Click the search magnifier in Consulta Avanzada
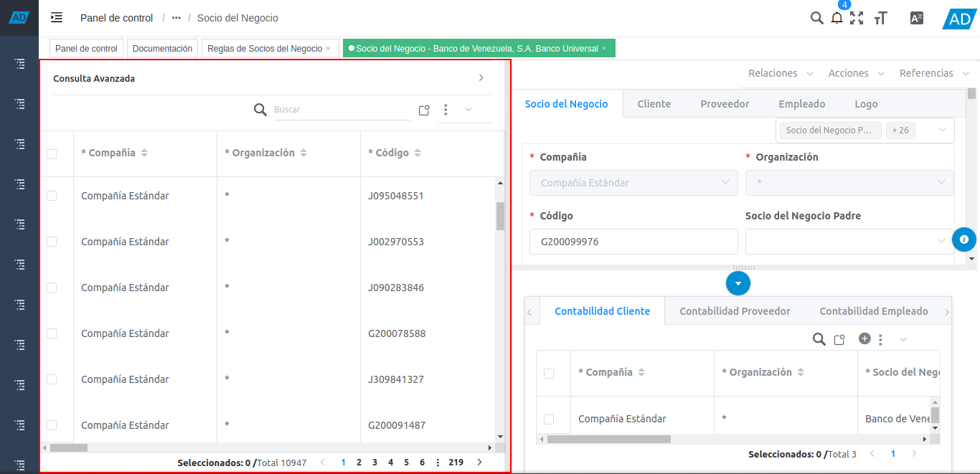Screen dimensions: 980x474 point(260,110)
